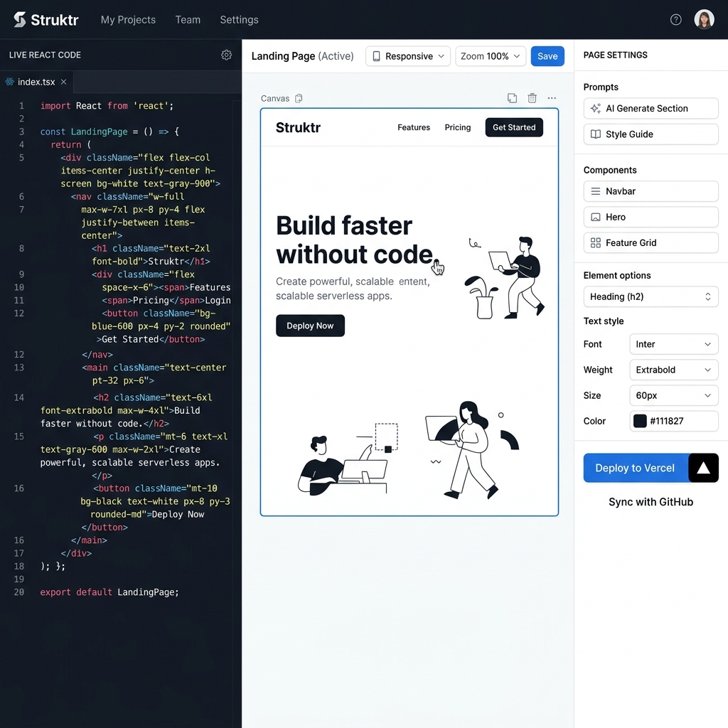Image resolution: width=728 pixels, height=728 pixels.
Task: Open the user profile avatar
Action: (704, 19)
